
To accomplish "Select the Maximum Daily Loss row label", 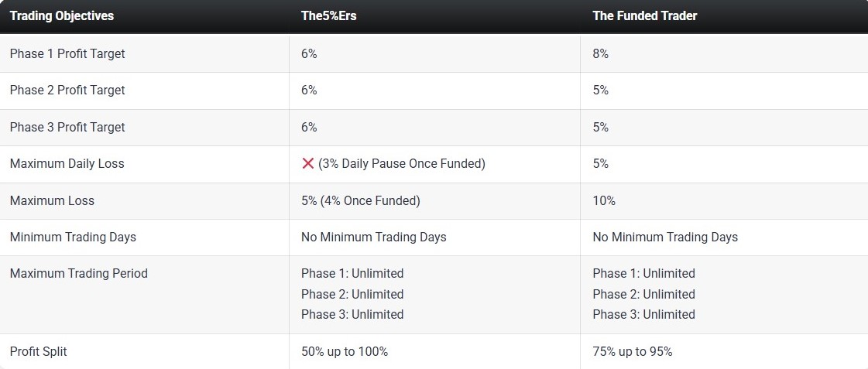I will [x=67, y=164].
